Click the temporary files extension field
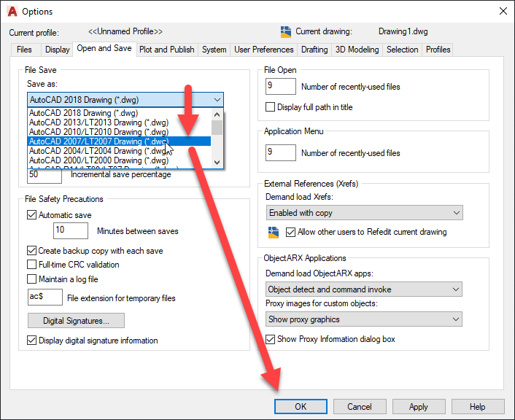The height and width of the screenshot is (420, 515). (x=45, y=297)
